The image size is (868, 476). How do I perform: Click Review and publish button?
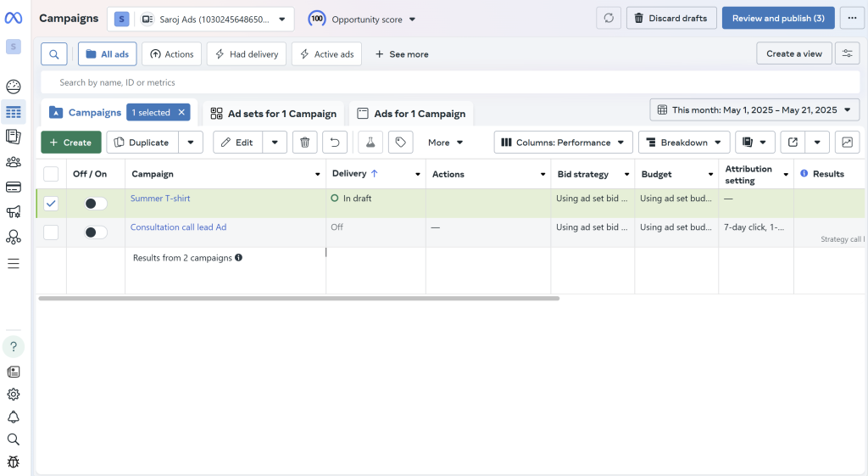[777, 18]
